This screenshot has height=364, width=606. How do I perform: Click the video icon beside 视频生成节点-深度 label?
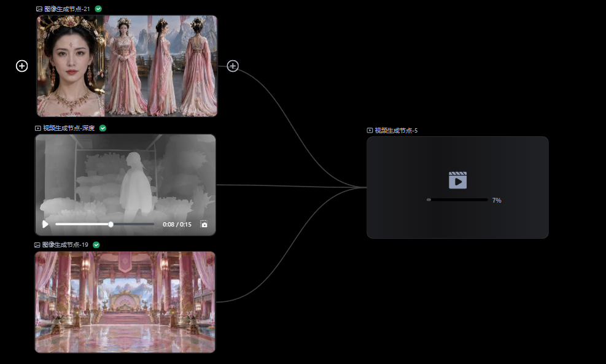coord(38,128)
